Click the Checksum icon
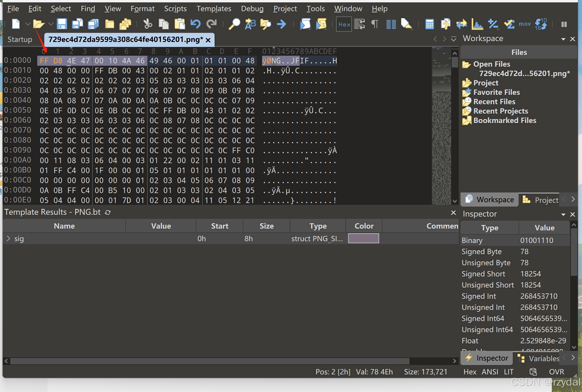 [x=509, y=24]
